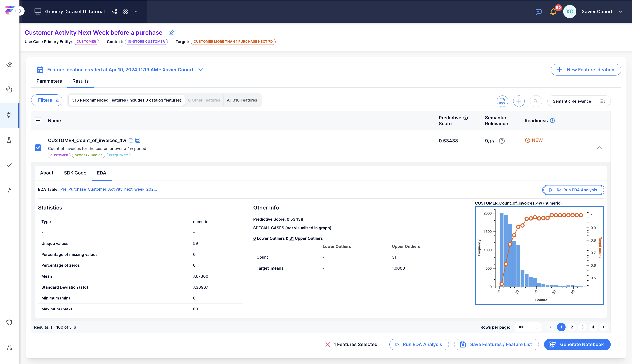Open the telescope icon in the sidebar
The image size is (632, 364).
[x=9, y=65]
